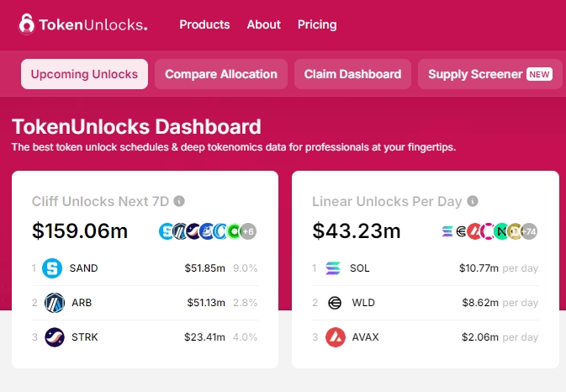Click the 4.0% STRK percentage
The width and height of the screenshot is (566, 392).
point(245,337)
